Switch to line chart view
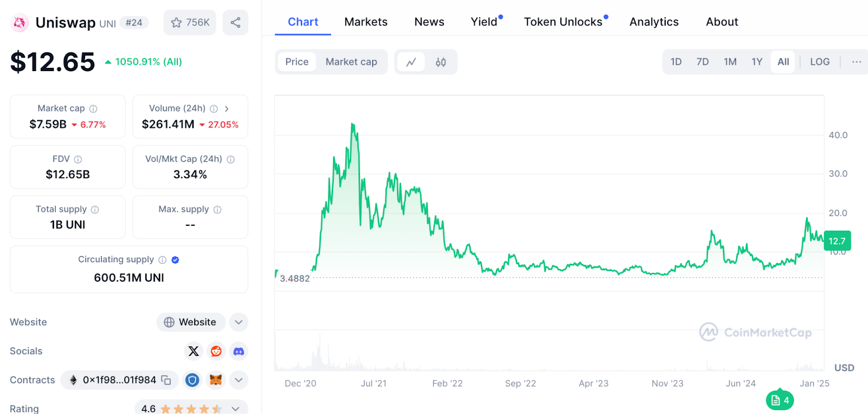868x414 pixels. [411, 62]
